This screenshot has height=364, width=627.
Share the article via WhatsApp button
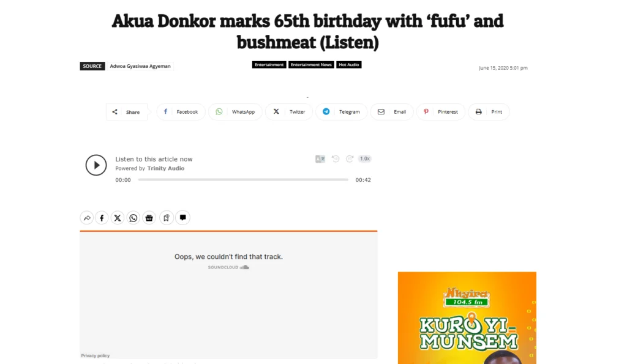(x=235, y=112)
